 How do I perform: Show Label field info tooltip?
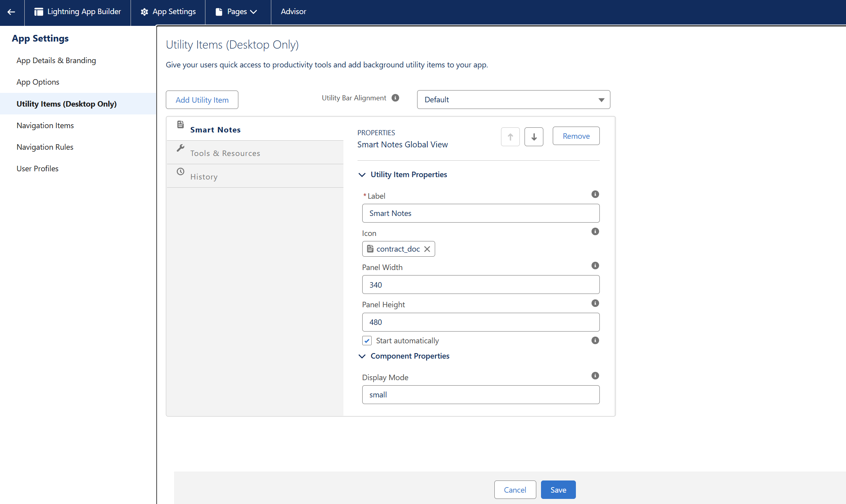[595, 194]
